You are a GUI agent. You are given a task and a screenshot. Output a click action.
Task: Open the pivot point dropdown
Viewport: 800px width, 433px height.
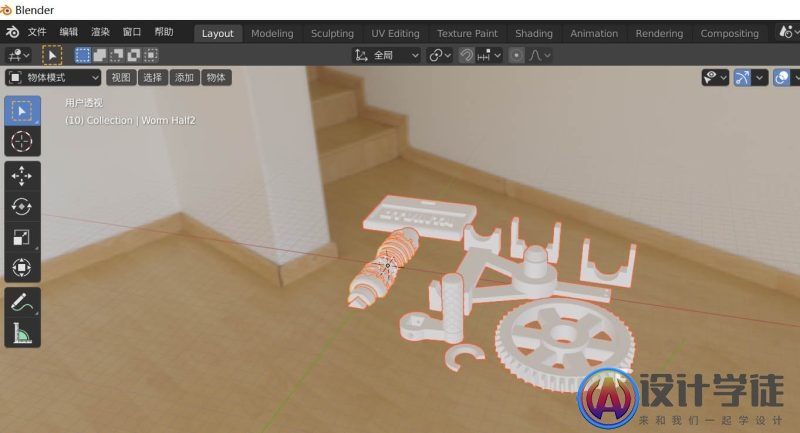click(x=440, y=55)
